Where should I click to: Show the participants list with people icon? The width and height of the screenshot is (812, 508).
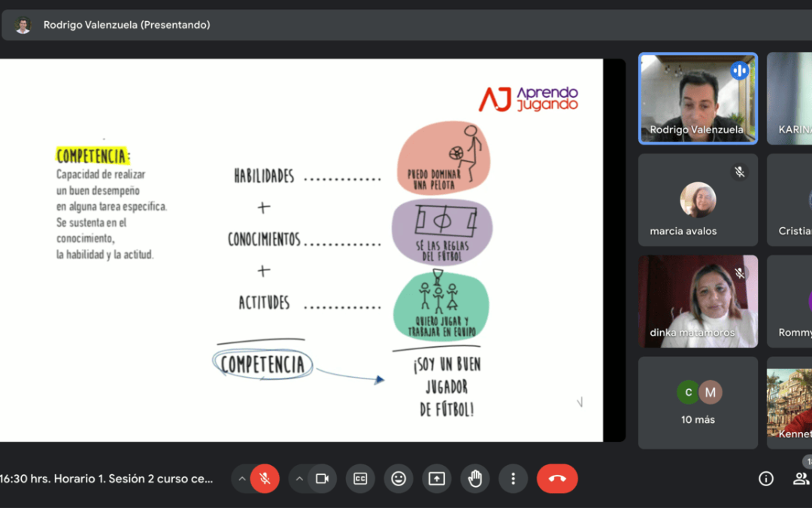[801, 479]
